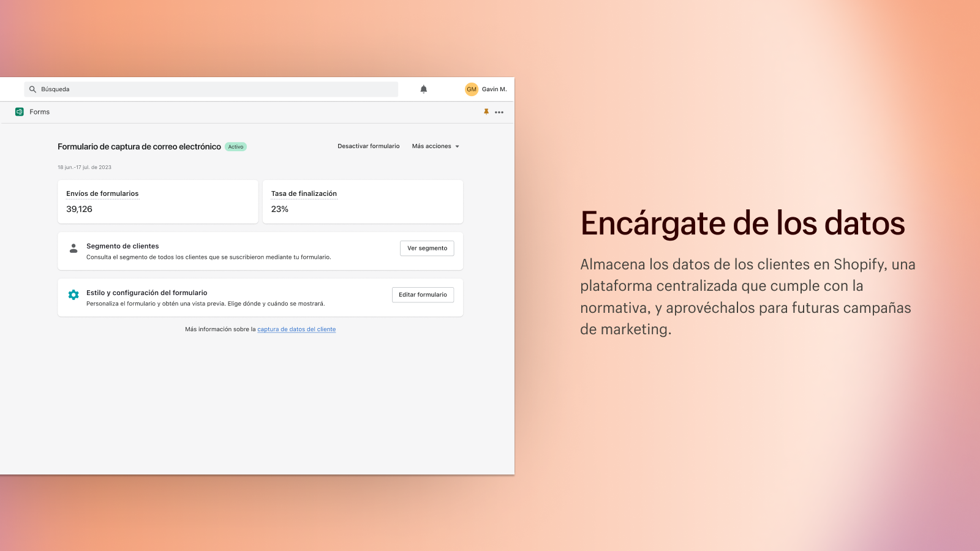
Task: Click the Forms app icon
Action: (x=20, y=112)
